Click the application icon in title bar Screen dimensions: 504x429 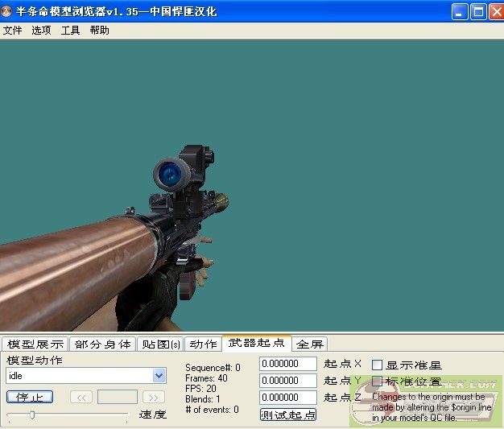tap(6, 11)
